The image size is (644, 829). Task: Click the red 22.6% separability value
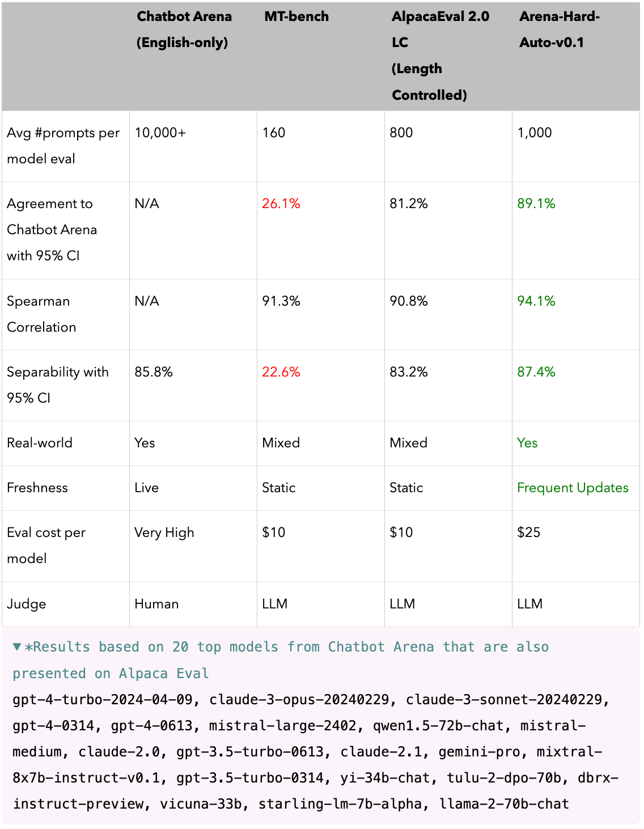(x=281, y=372)
